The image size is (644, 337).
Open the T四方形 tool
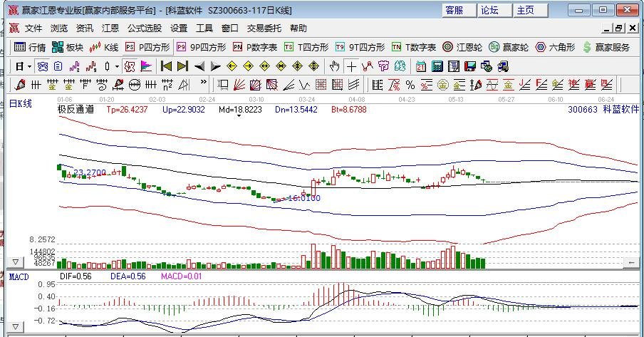coord(306,47)
